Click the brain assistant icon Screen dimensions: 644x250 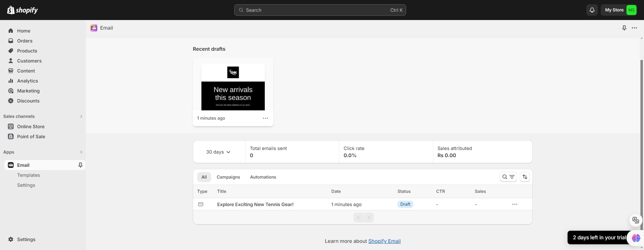pyautogui.click(x=636, y=238)
